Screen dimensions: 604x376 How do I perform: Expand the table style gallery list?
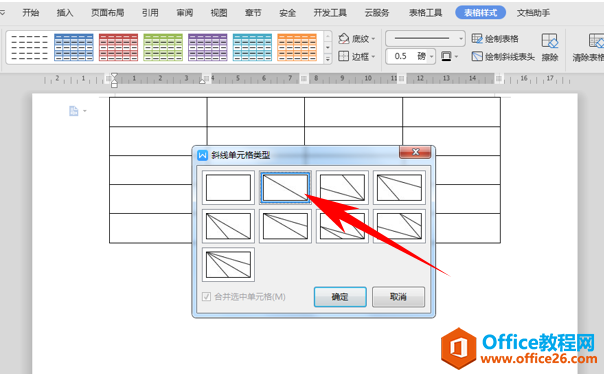328,59
